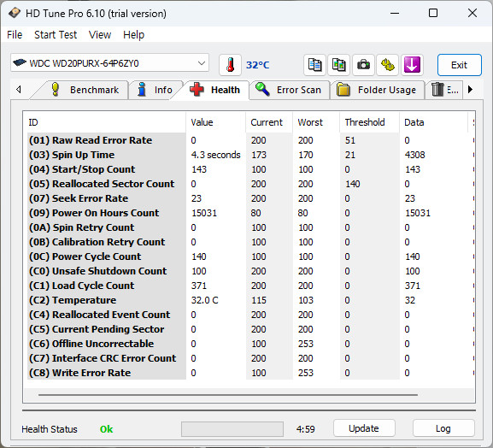Image resolution: width=493 pixels, height=448 pixels.
Task: Click the threshold value 51
Action: 350,140
